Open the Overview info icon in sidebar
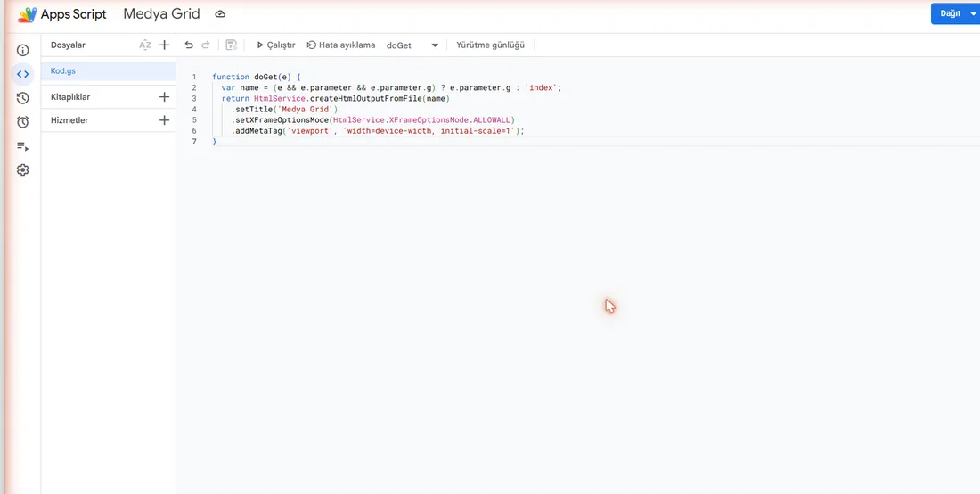The width and height of the screenshot is (980, 494). tap(22, 50)
